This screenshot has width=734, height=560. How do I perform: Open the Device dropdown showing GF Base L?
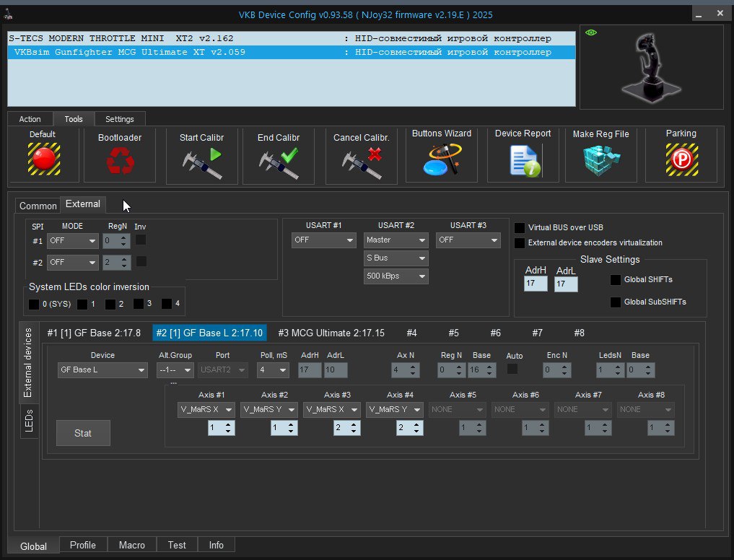pyautogui.click(x=102, y=370)
